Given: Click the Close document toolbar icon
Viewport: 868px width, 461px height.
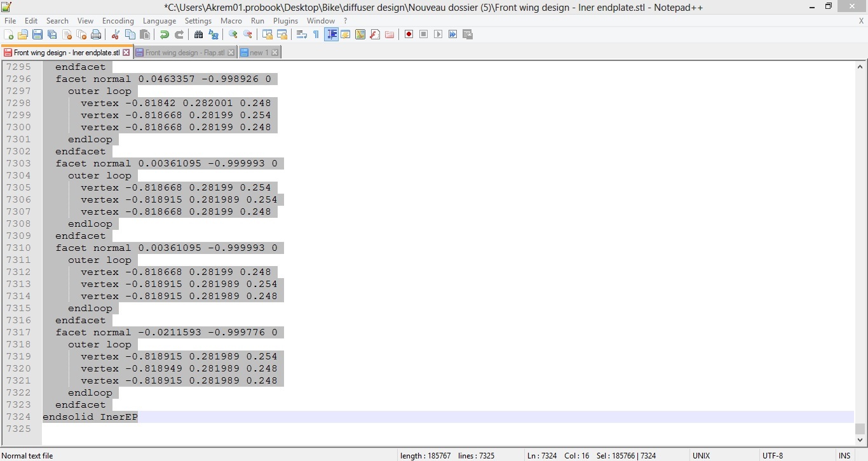Looking at the screenshot, I should [67, 34].
